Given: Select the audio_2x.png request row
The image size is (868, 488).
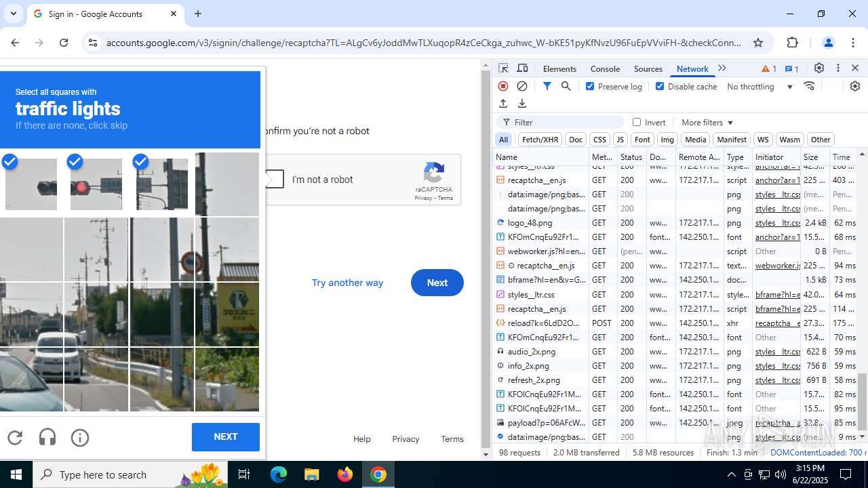Looking at the screenshot, I should (676, 351).
